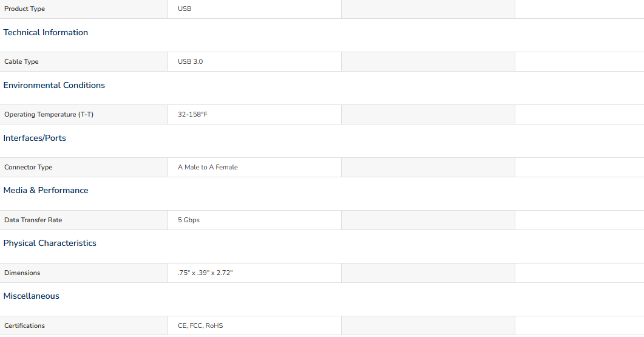This screenshot has width=644, height=337.
Task: Click the Connector Type row label
Action: [29, 167]
